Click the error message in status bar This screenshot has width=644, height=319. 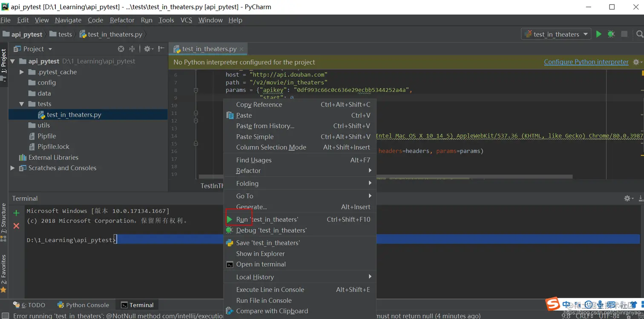(x=247, y=316)
